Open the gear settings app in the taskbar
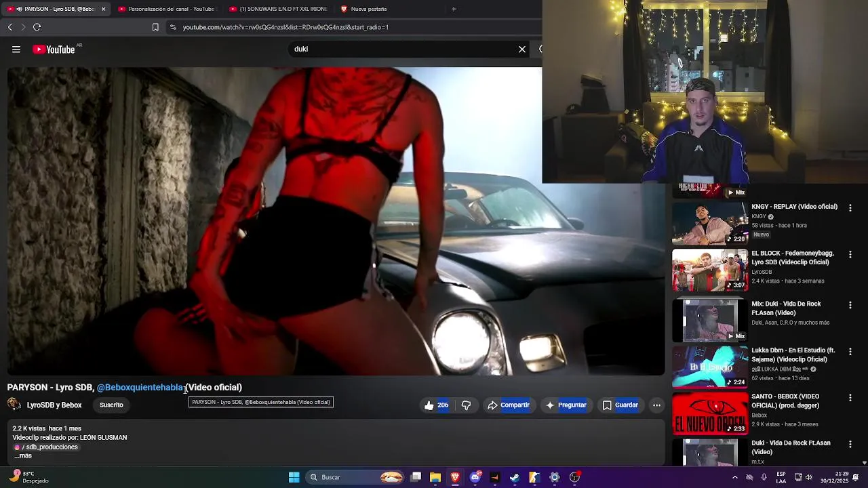The image size is (868, 488). (555, 477)
